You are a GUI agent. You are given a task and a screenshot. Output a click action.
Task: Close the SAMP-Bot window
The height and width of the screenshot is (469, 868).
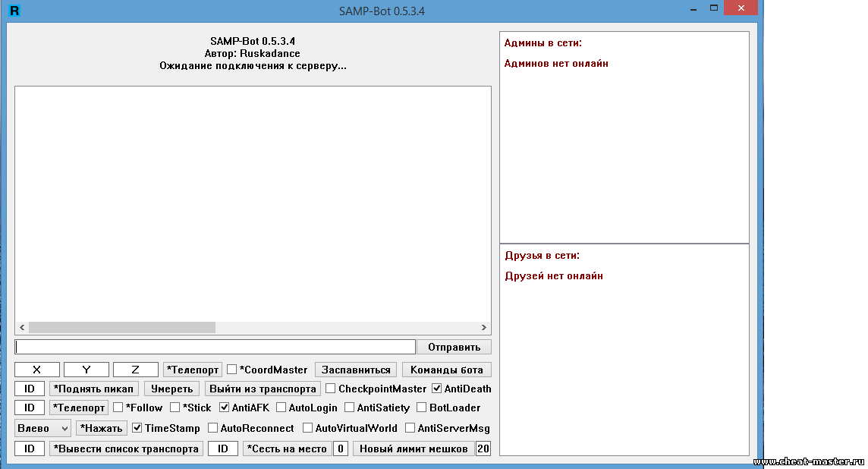[x=741, y=8]
